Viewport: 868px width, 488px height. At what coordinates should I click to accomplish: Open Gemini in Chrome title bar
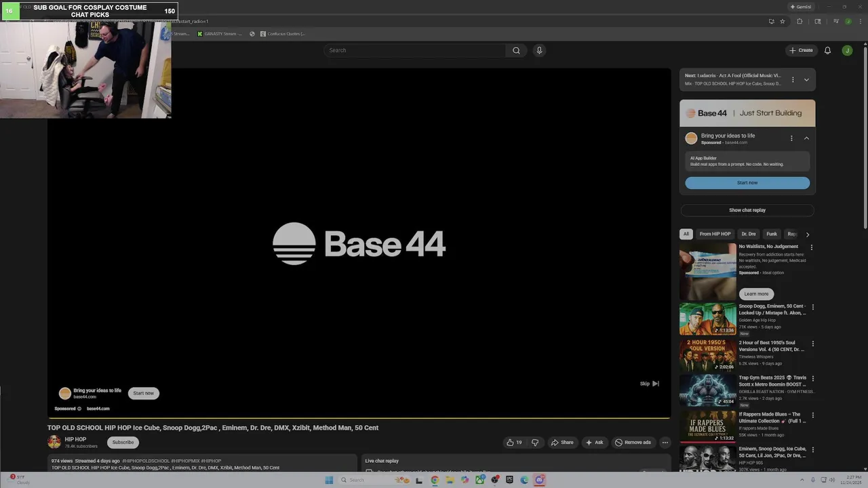coord(800,7)
